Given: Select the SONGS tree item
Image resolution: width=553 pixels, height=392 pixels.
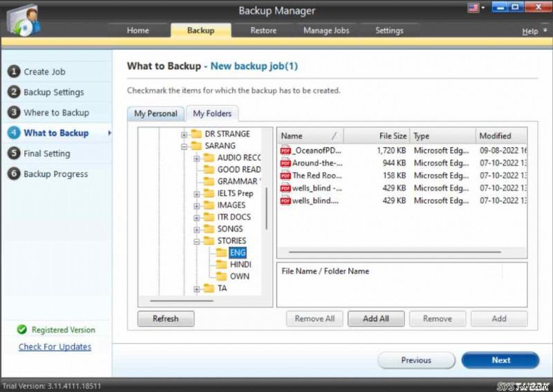Looking at the screenshot, I should pos(230,229).
